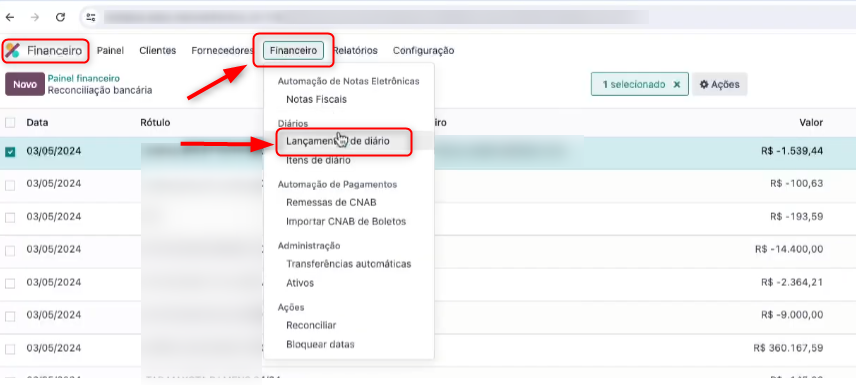This screenshot has width=856, height=390.
Task: Check the R$ -193,59 row checkbox
Action: coord(10,218)
